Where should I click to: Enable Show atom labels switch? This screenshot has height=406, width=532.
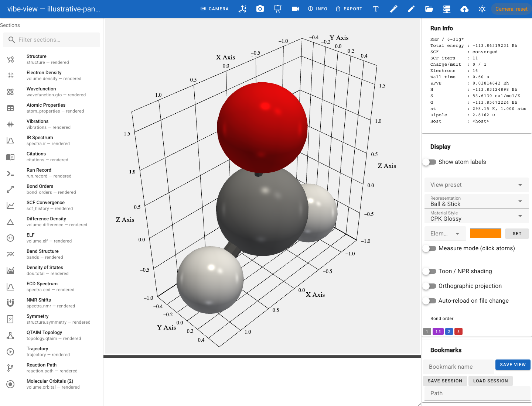tap(430, 162)
